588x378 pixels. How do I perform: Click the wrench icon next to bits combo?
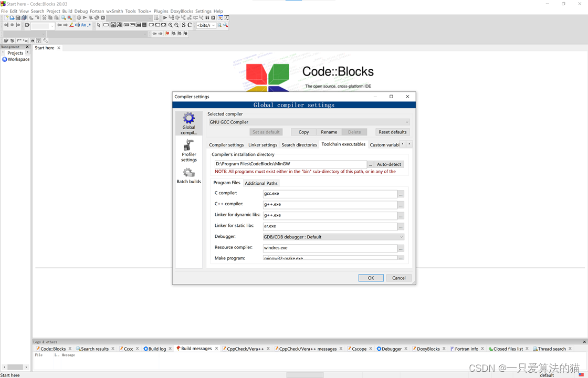[x=225, y=25]
